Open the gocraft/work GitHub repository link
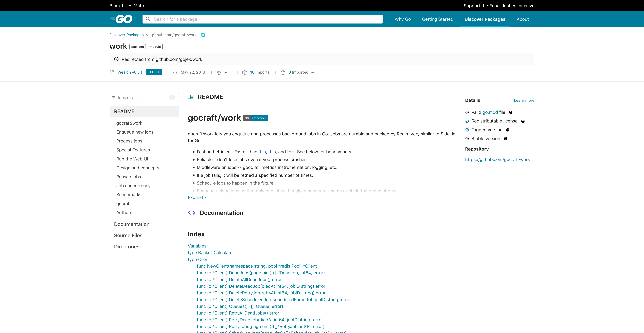This screenshot has width=644, height=333. [497, 159]
